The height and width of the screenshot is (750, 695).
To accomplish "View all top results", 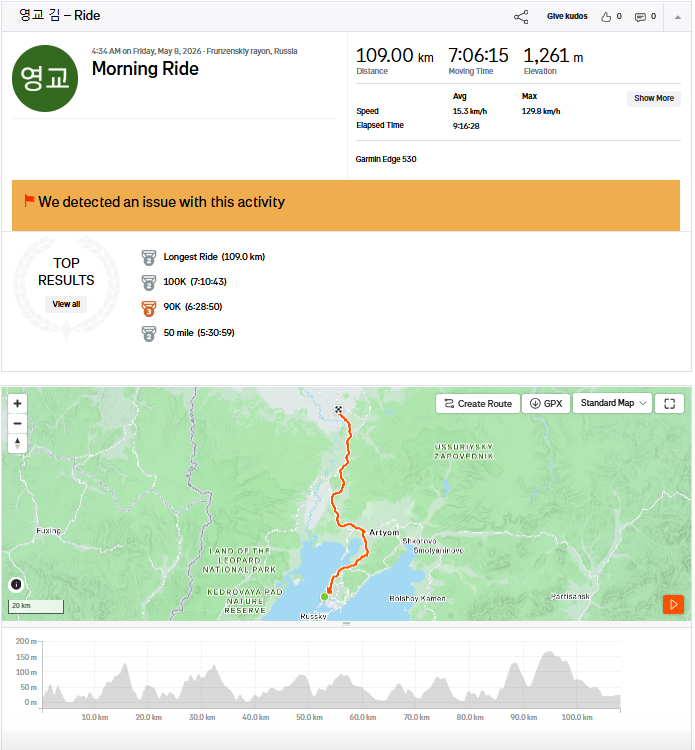I will pos(66,304).
